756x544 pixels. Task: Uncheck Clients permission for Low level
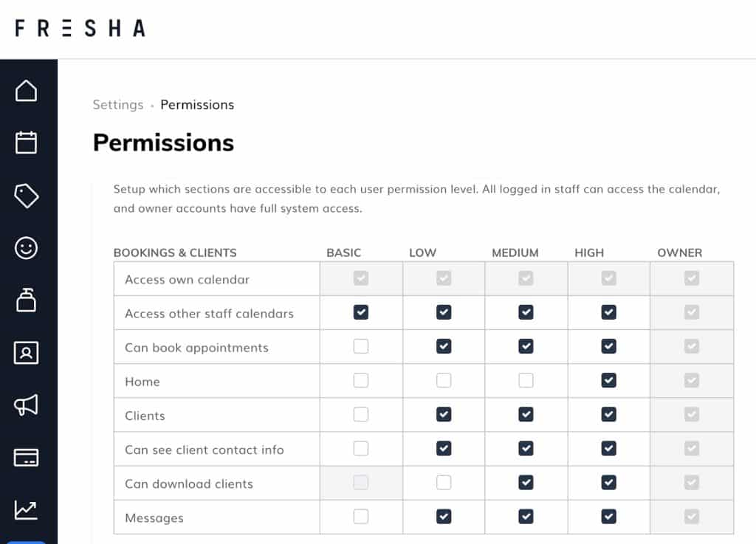(x=444, y=414)
